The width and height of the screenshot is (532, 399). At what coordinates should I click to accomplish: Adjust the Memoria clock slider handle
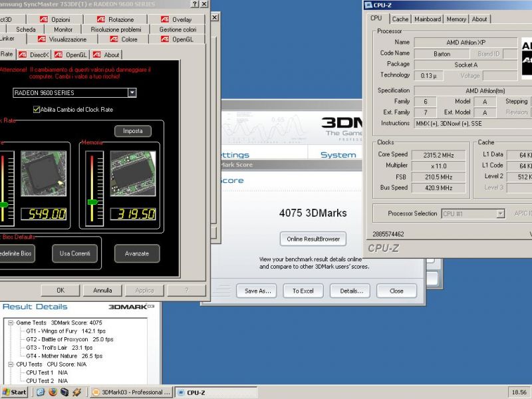92,202
